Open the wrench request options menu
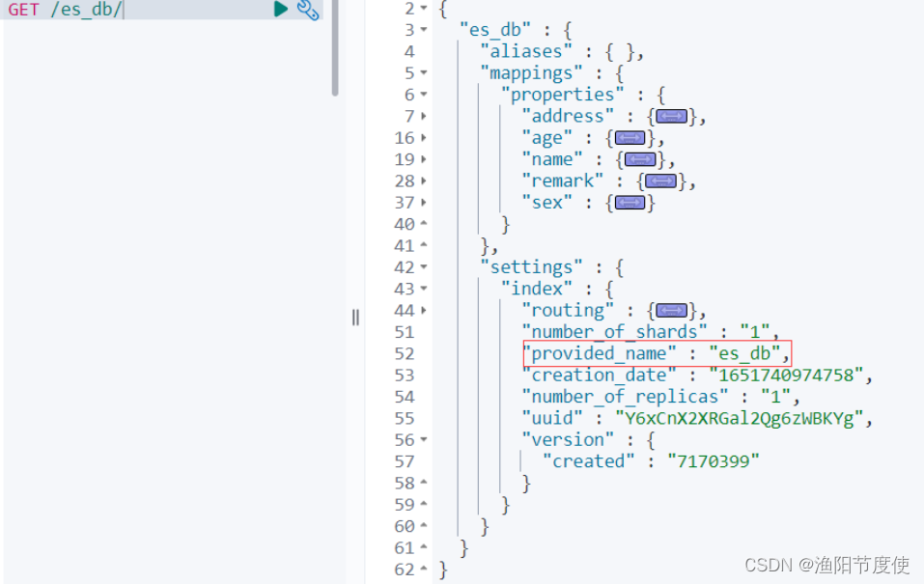Image resolution: width=924 pixels, height=584 pixels. point(308,10)
